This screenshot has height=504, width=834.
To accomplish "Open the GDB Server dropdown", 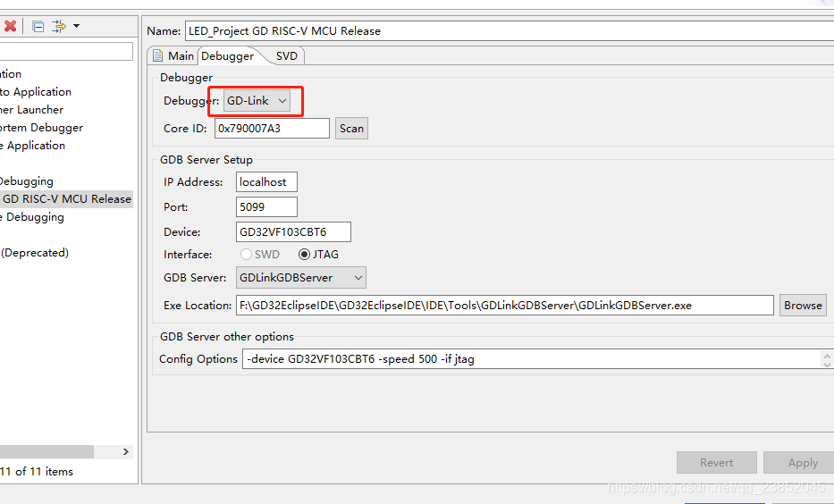I will point(300,278).
